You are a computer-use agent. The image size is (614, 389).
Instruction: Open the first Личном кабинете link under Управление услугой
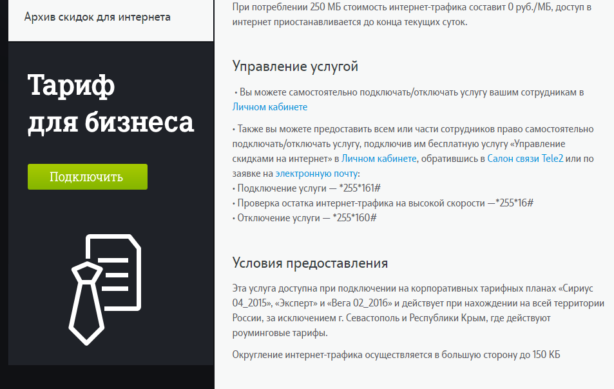click(270, 107)
